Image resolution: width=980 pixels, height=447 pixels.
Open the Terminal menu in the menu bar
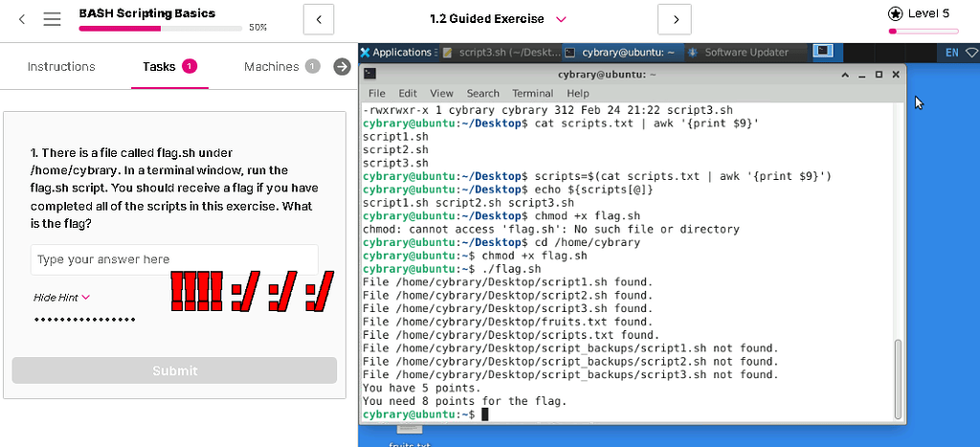pos(532,93)
